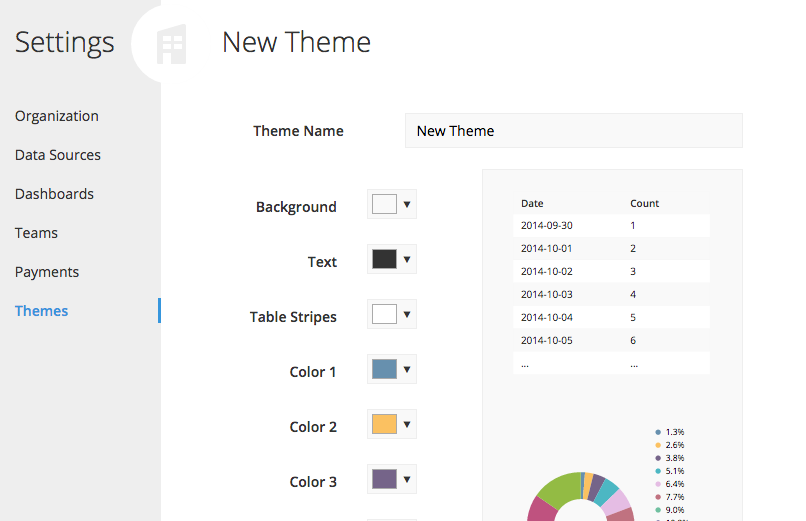Open the Payments settings page
The width and height of the screenshot is (806, 521).
(47, 272)
